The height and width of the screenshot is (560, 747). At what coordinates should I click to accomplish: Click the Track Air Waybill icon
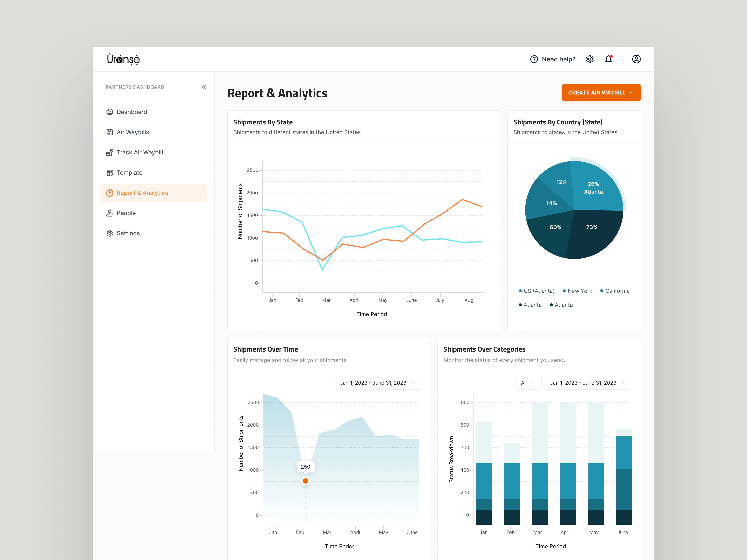110,153
